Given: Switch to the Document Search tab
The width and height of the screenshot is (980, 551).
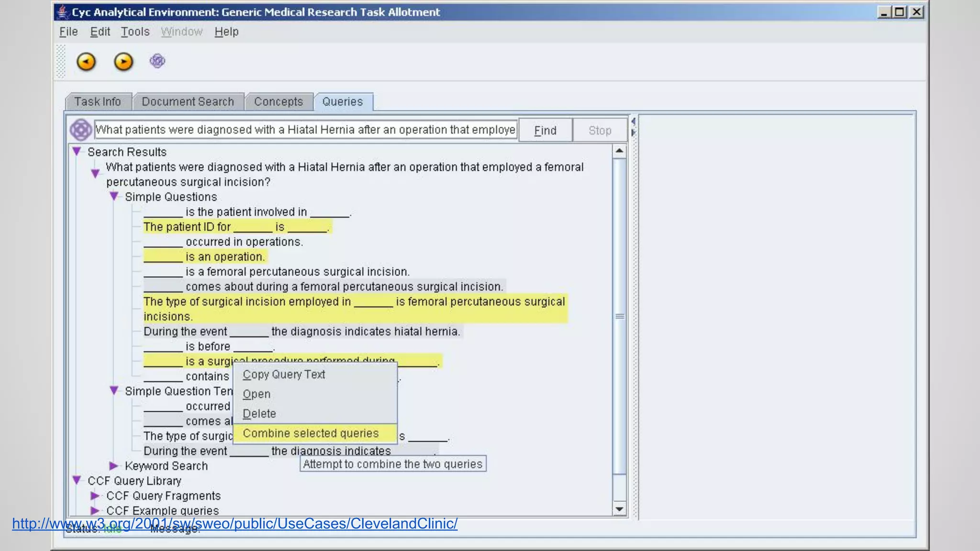Looking at the screenshot, I should point(188,102).
